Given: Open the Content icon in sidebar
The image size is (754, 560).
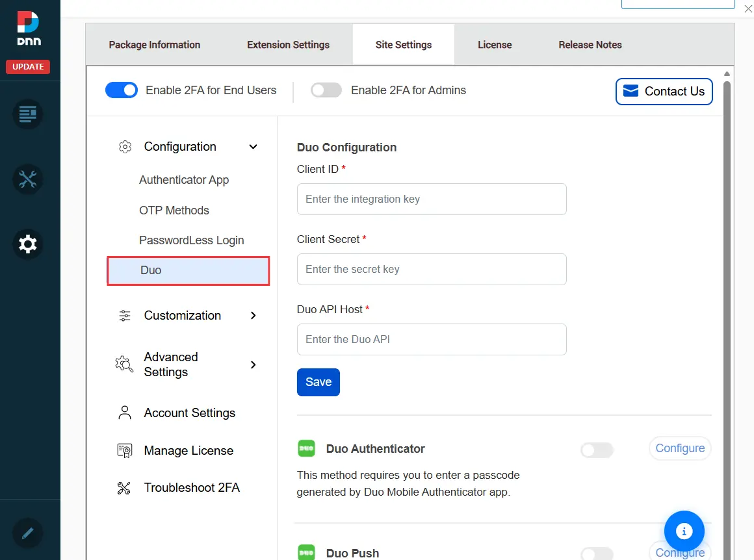Looking at the screenshot, I should (27, 114).
